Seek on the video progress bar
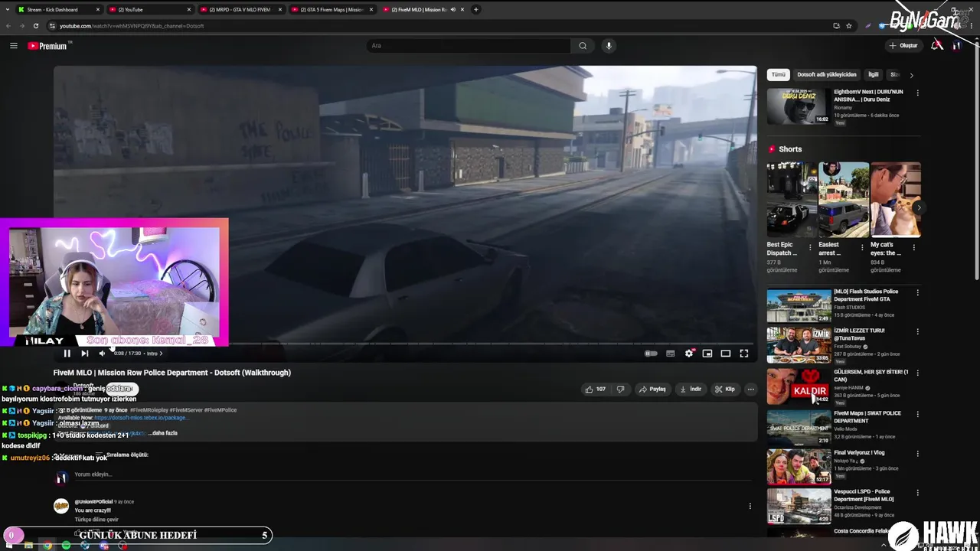 pyautogui.click(x=405, y=344)
